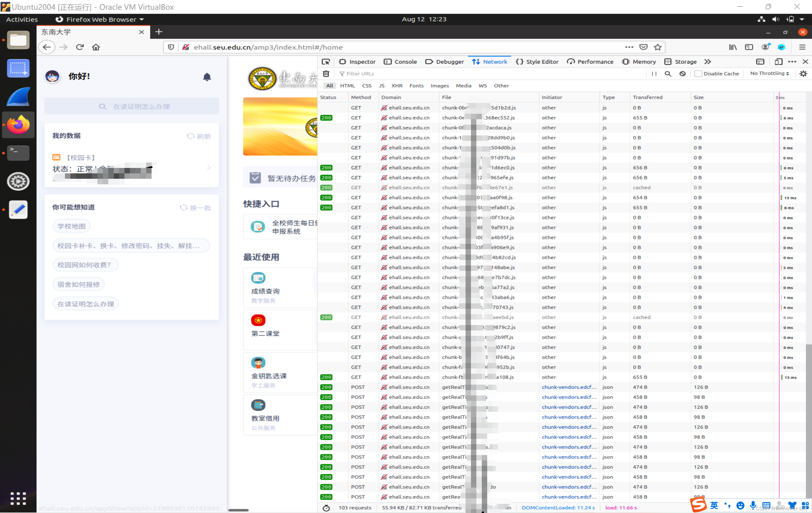Filter requests by Images

[440, 86]
